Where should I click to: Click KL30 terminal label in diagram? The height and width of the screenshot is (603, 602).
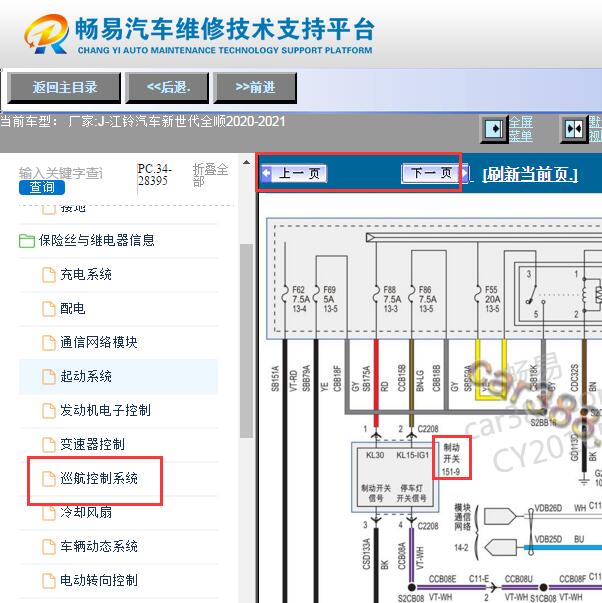coord(374,455)
